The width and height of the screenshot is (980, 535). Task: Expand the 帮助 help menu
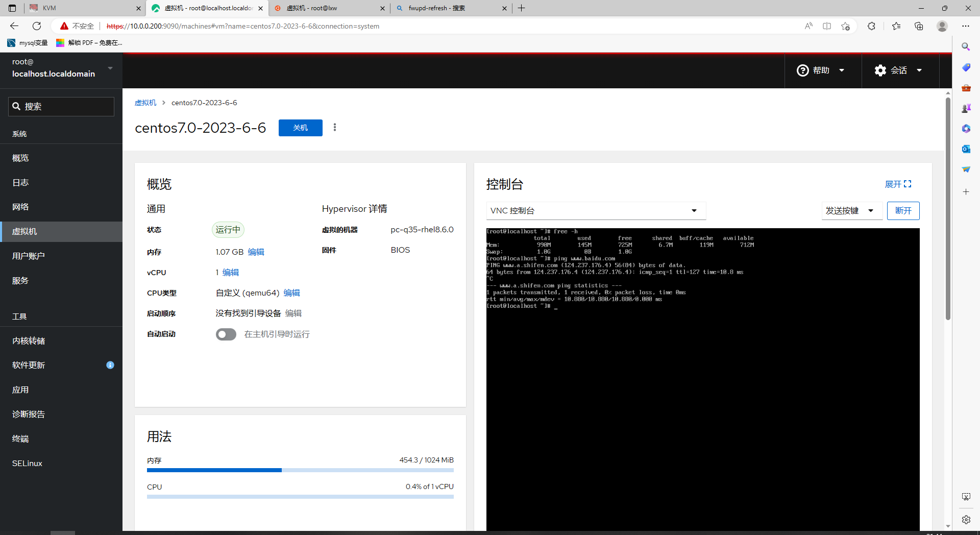click(821, 70)
